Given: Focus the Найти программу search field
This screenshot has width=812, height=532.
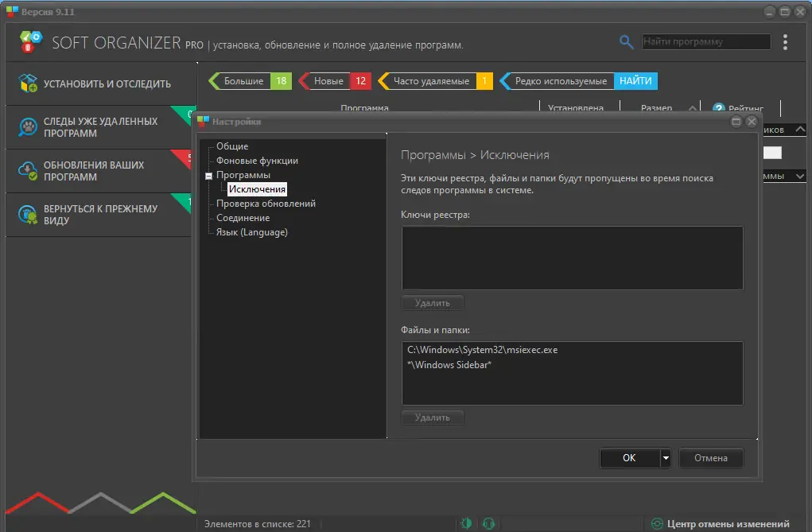Looking at the screenshot, I should click(706, 41).
